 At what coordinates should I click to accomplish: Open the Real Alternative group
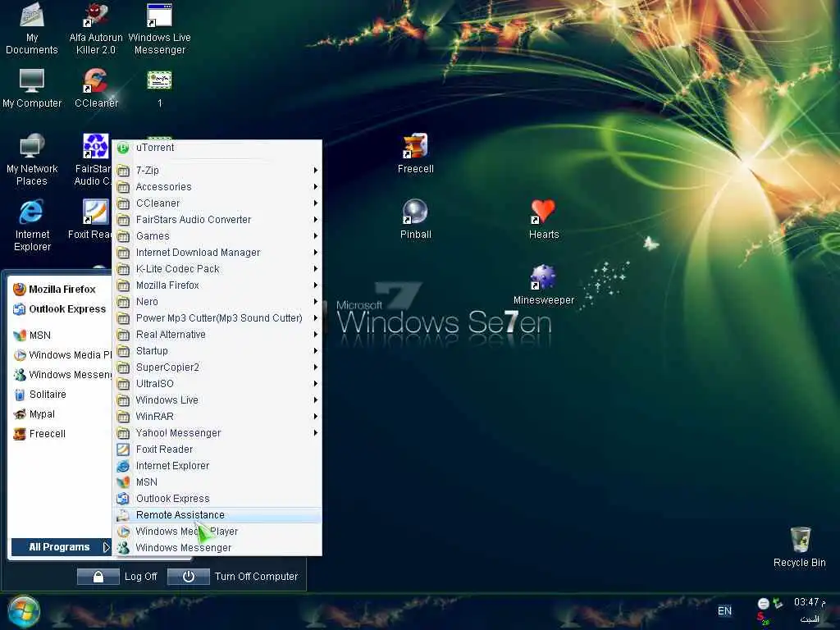pyautogui.click(x=218, y=335)
